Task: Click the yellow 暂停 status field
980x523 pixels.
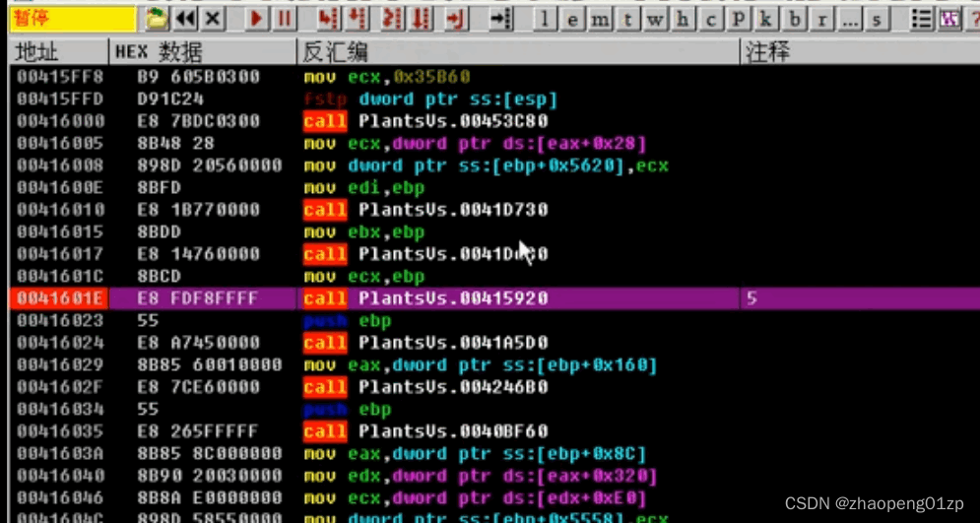Action: coord(73,20)
